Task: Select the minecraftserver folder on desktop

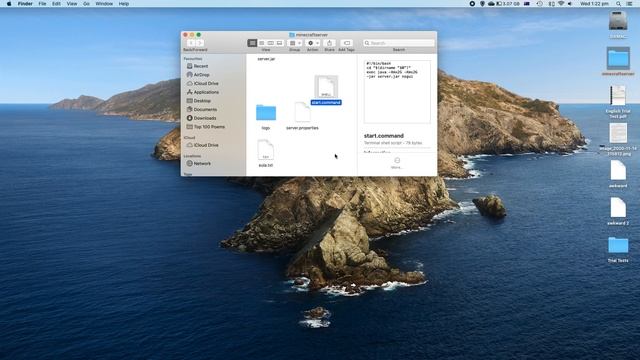Action: [618, 58]
